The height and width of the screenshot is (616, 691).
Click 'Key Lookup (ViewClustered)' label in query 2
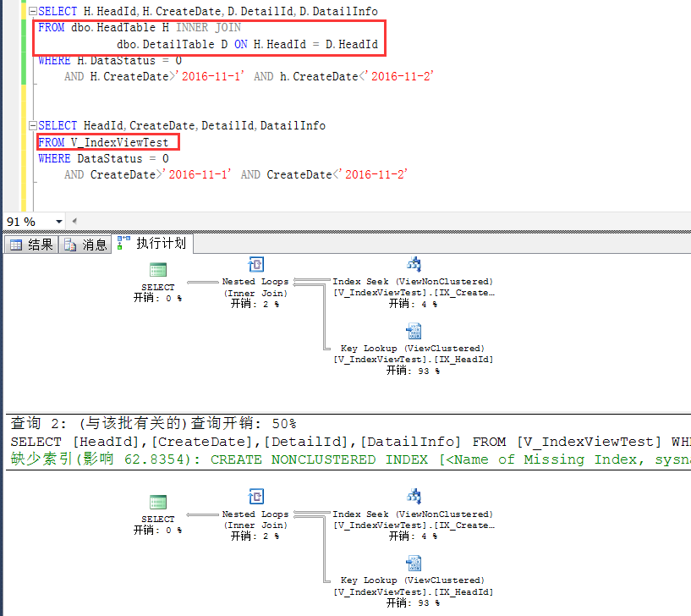click(413, 580)
